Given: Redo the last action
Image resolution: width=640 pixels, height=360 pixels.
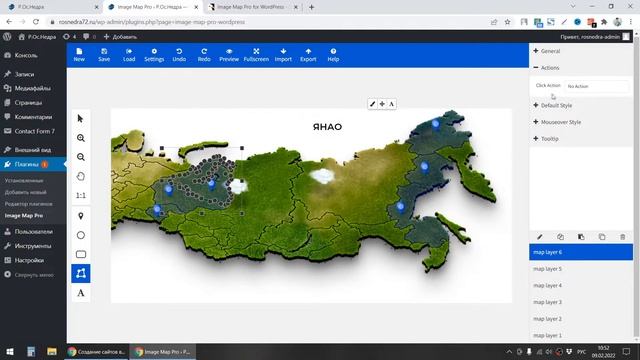Looking at the screenshot, I should pyautogui.click(x=204, y=55).
